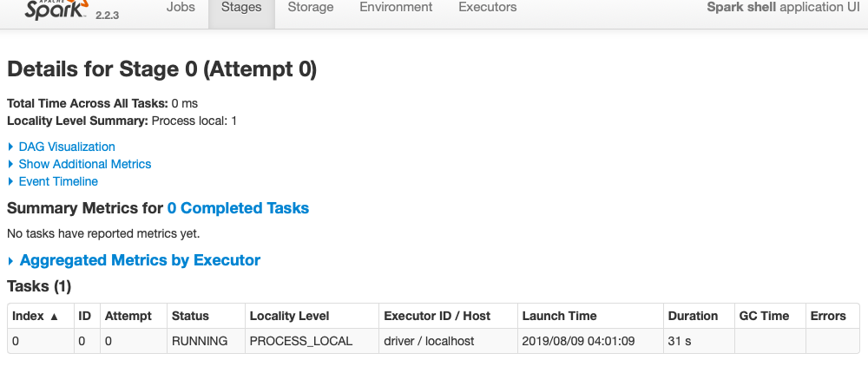Sort tasks by GC Time column
868x373 pixels.
(x=770, y=316)
